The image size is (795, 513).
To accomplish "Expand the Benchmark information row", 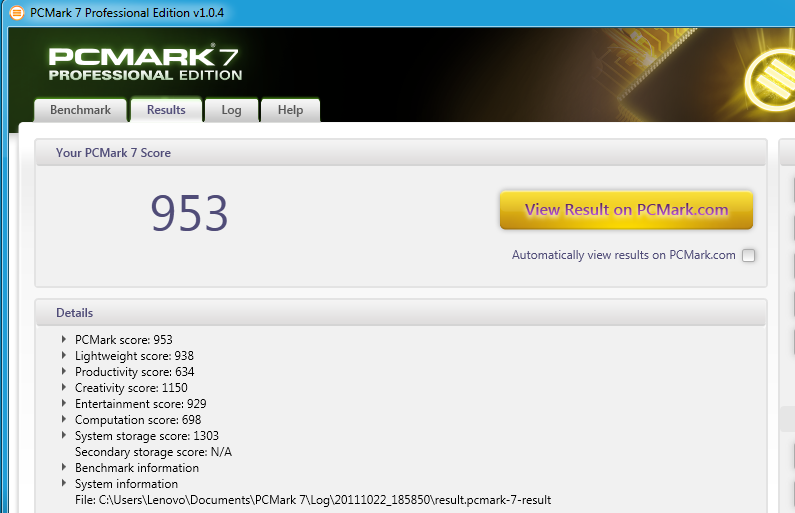I will coord(64,467).
